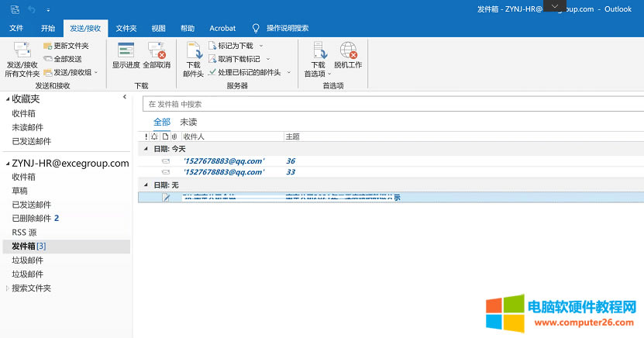Open the 文件夹 ribbon tab

(126, 28)
